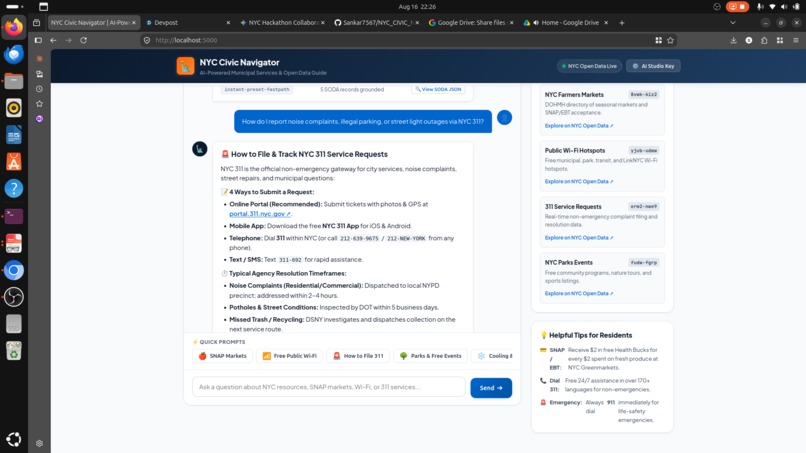Open the address bar apps grid icon
This screenshot has width=806, height=453.
tap(658, 40)
